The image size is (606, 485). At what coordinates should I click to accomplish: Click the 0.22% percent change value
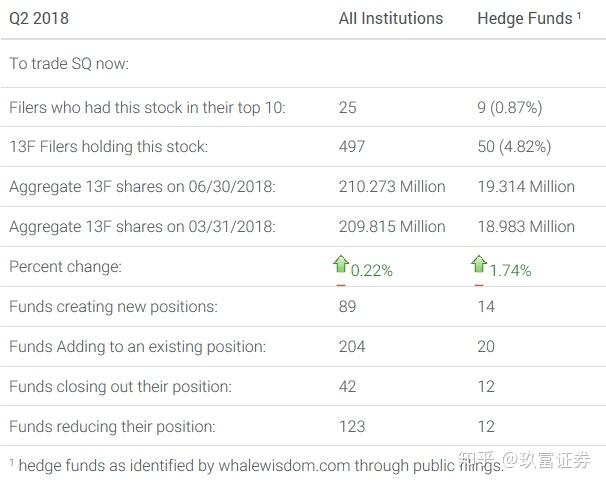click(372, 271)
